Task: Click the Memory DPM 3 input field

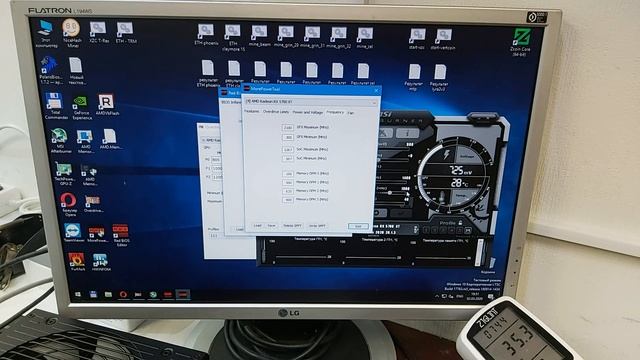Action: pyautogui.click(x=288, y=200)
